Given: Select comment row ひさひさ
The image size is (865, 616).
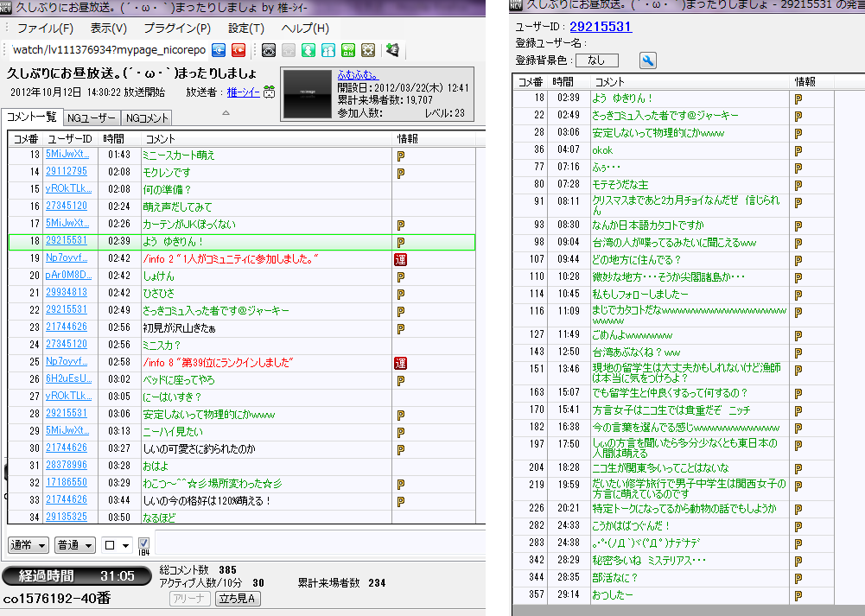Looking at the screenshot, I should click(x=242, y=294).
